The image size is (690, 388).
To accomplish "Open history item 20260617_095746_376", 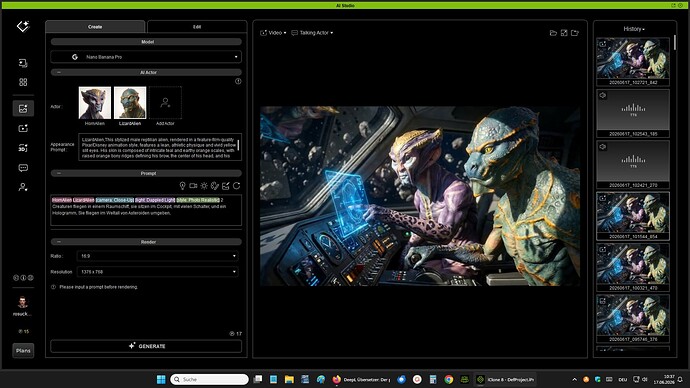I will [x=633, y=319].
